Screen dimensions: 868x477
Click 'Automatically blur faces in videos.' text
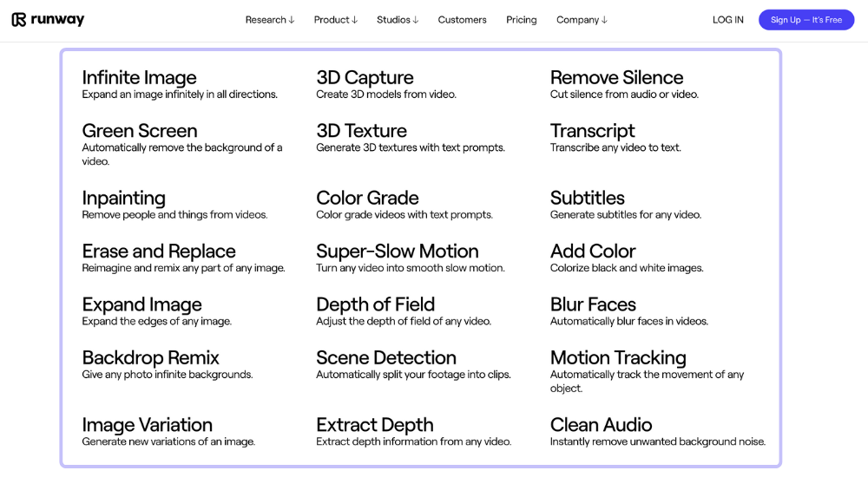[629, 322]
